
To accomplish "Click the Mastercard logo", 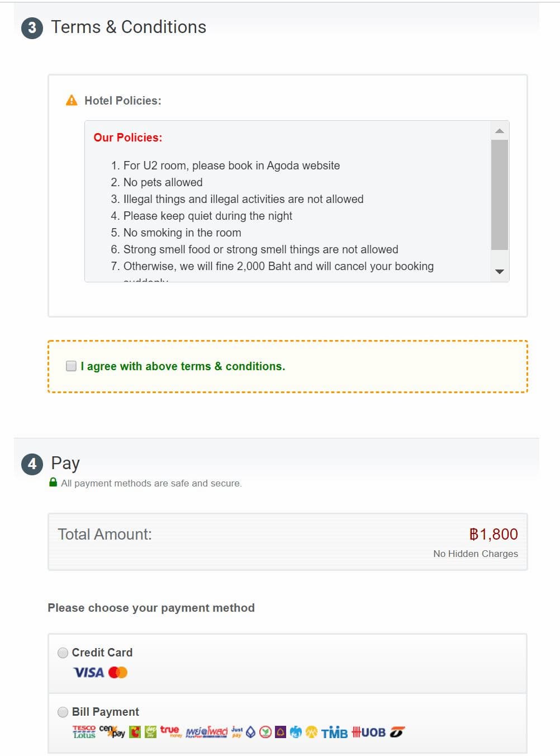I will click(x=118, y=672).
